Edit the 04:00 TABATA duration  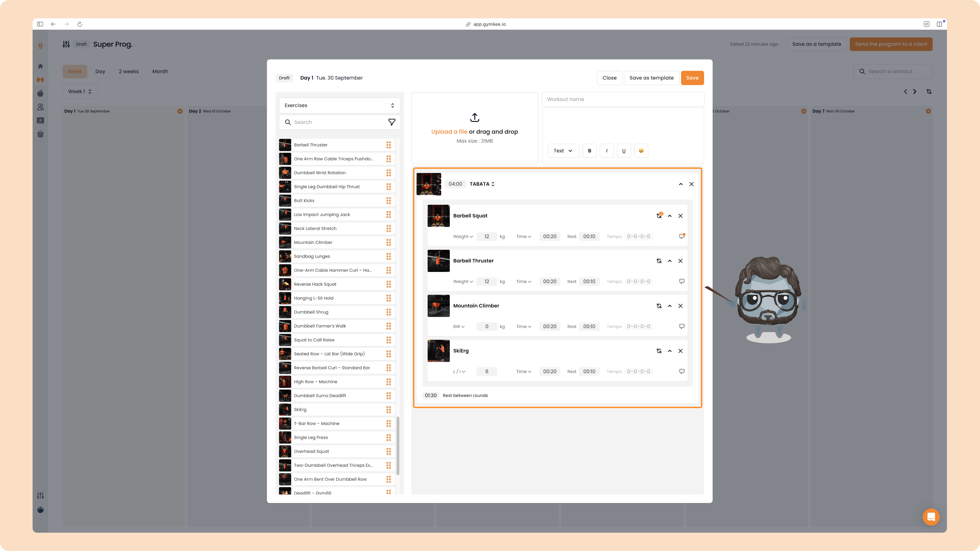pos(455,184)
